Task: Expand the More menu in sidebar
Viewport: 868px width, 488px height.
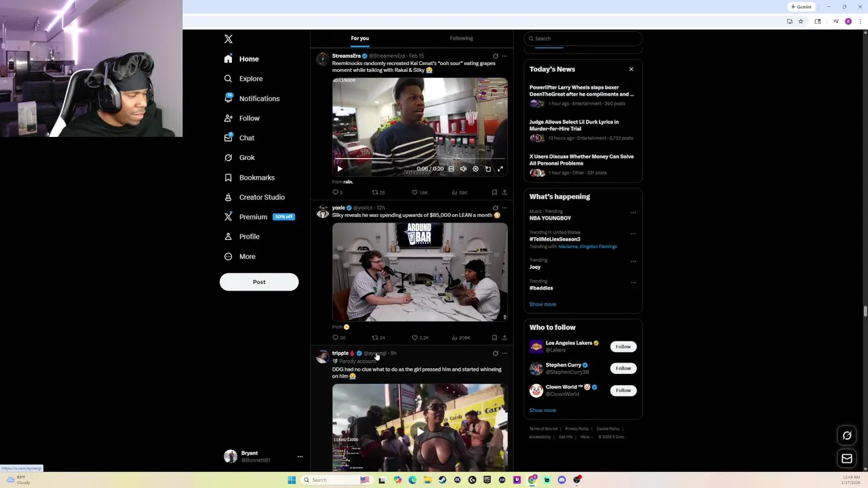Action: tap(239, 256)
